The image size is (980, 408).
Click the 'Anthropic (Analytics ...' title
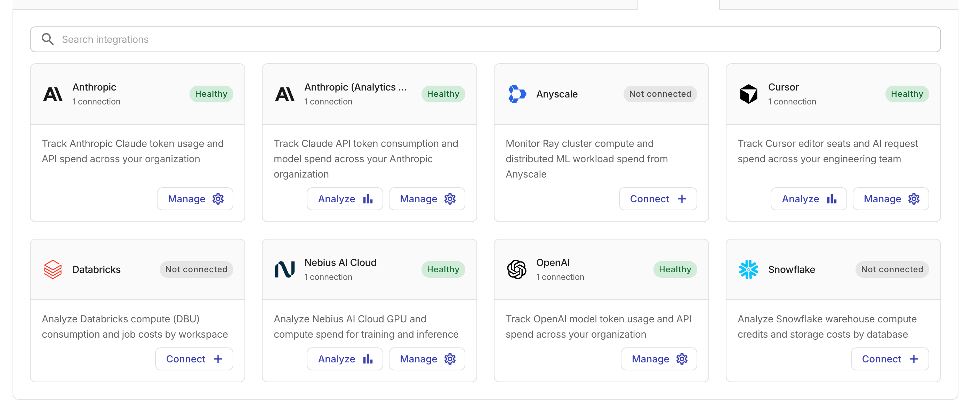[355, 87]
